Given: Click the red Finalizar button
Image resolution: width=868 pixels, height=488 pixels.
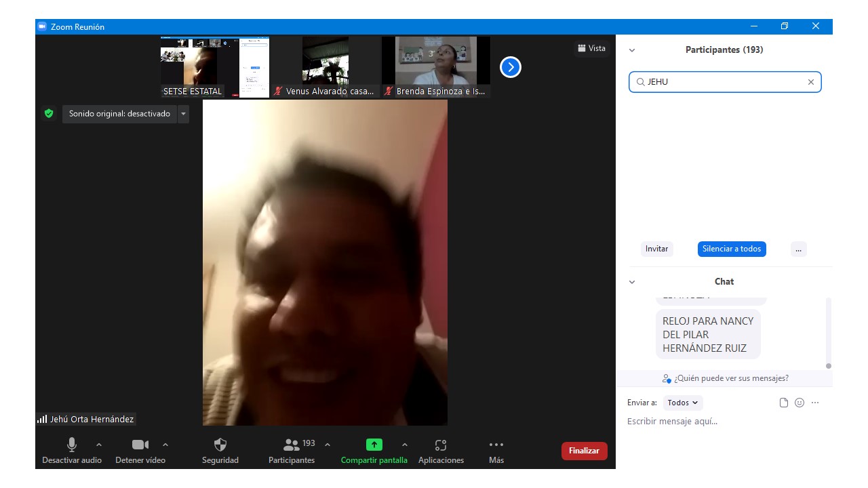Looking at the screenshot, I should (584, 451).
